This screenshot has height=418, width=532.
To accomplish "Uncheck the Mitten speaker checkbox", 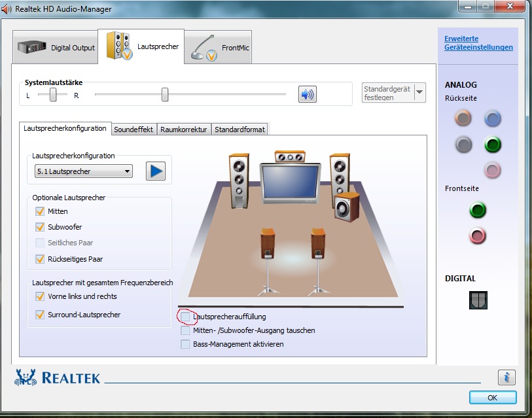I will pos(40,211).
